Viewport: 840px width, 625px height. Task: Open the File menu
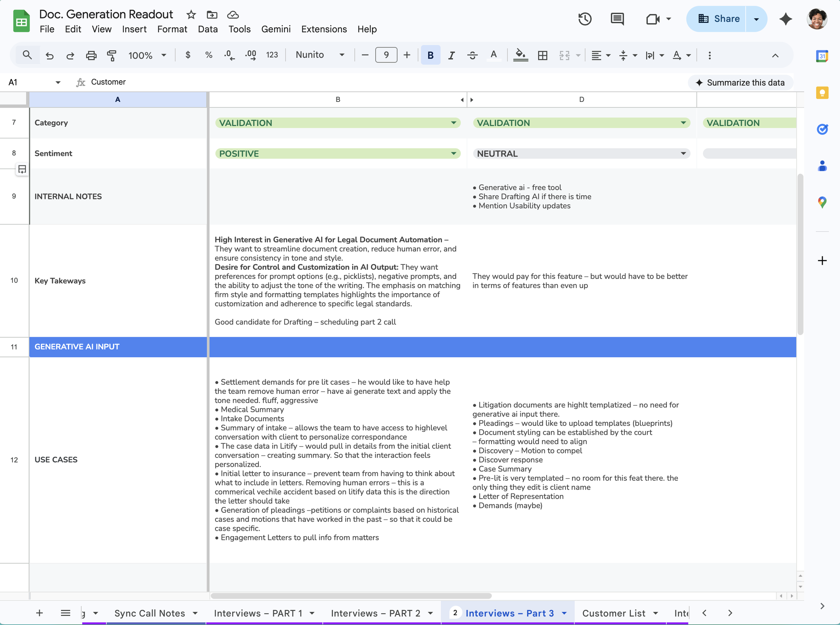click(x=47, y=29)
